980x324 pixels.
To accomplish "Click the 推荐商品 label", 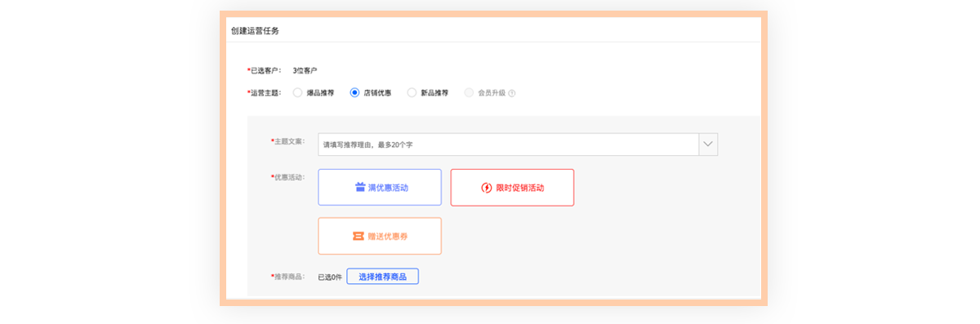I will pos(288,277).
